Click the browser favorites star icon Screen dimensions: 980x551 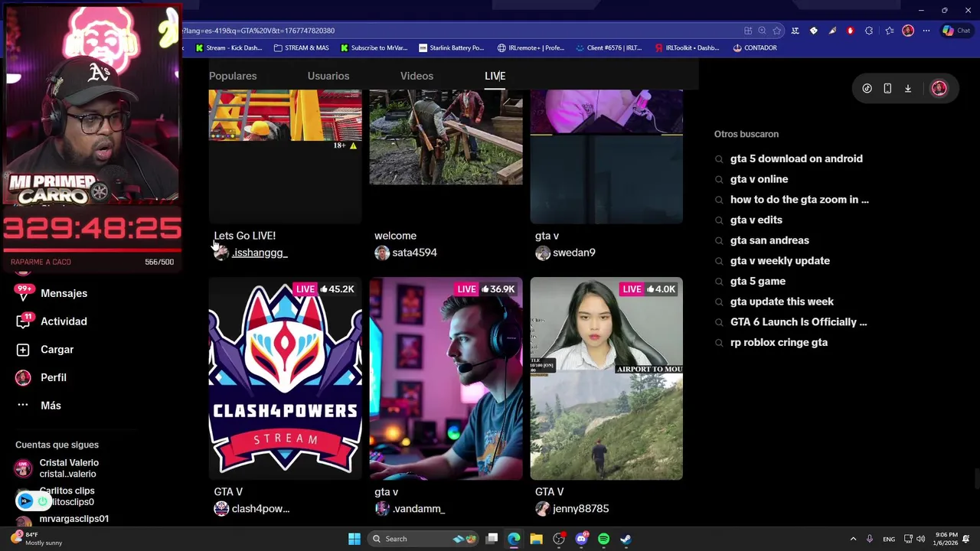click(x=776, y=31)
